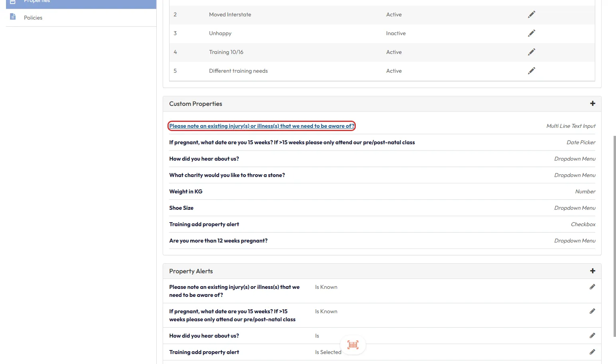The height and width of the screenshot is (364, 616).
Task: Open Training add property alert custom property
Action: (x=204, y=224)
